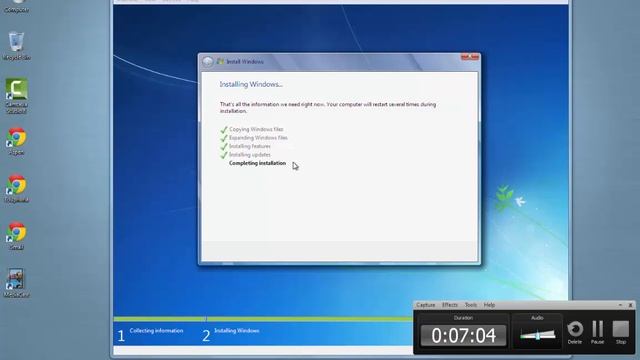640x360 pixels.
Task: Close the recorder panel
Action: [x=630, y=305]
